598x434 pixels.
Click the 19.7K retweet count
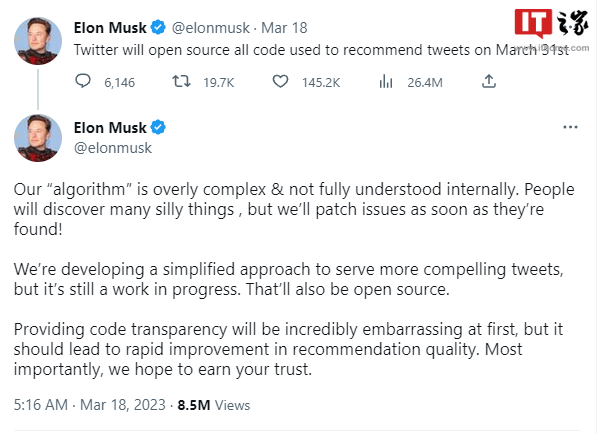(219, 82)
